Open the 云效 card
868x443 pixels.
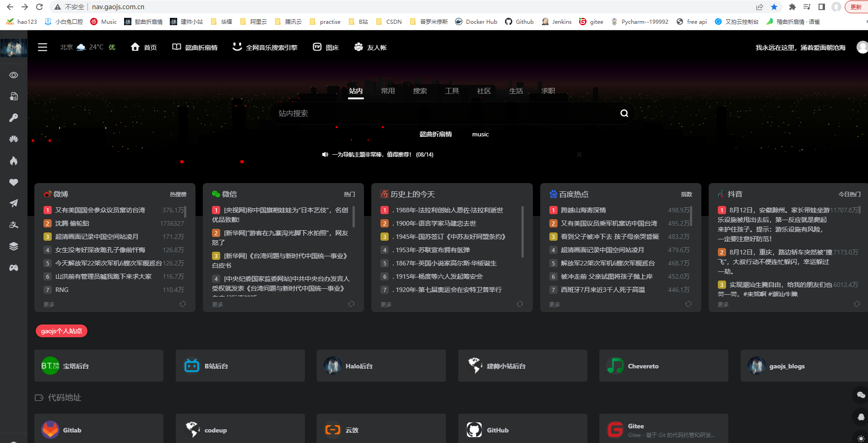click(x=381, y=429)
